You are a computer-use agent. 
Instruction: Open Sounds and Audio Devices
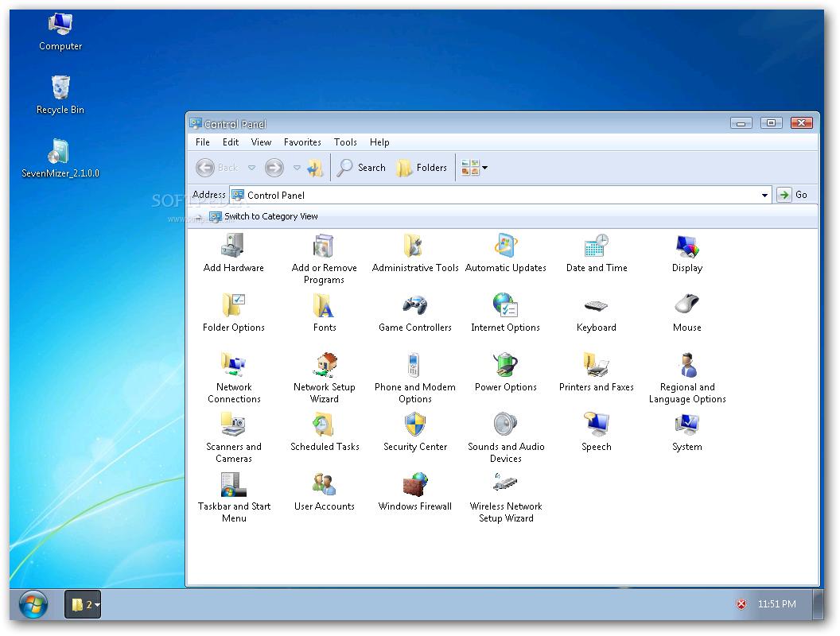click(x=506, y=438)
